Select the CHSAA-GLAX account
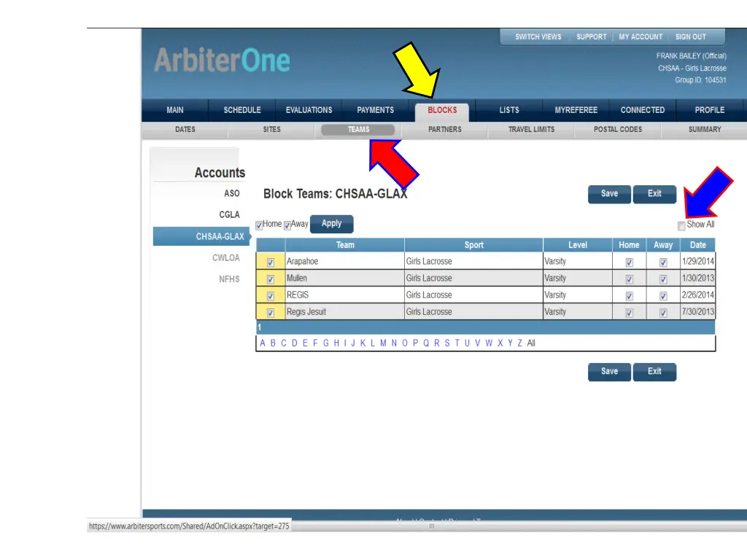The width and height of the screenshot is (747, 560). 201,236
